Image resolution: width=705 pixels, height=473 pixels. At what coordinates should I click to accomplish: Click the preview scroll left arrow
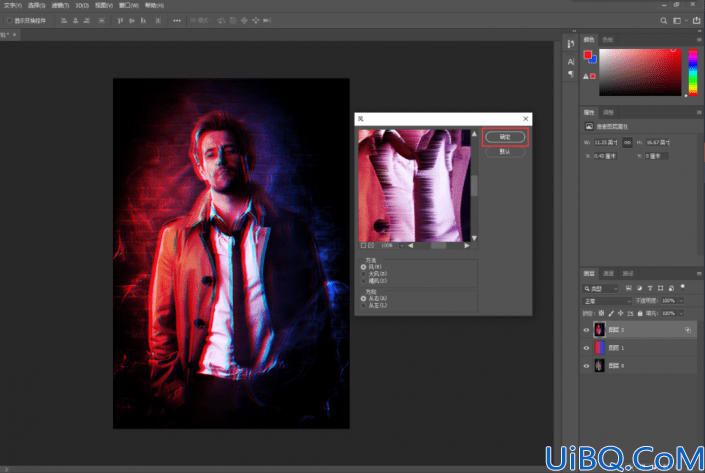click(x=410, y=245)
